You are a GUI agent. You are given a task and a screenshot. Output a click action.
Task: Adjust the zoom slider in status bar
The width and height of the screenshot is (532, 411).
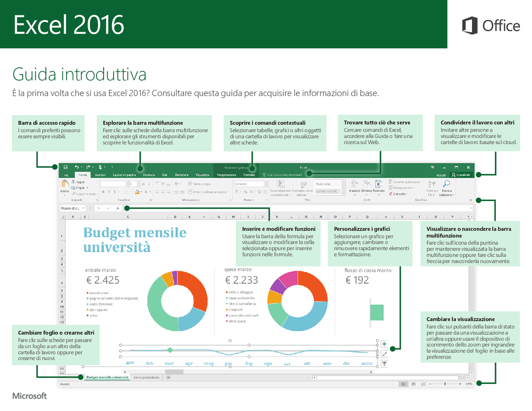pyautogui.click(x=445, y=384)
